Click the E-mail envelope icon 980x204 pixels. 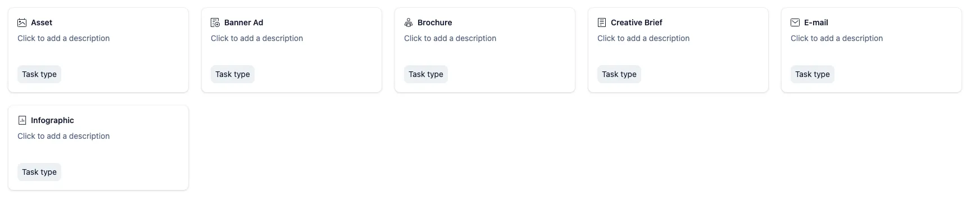point(795,22)
